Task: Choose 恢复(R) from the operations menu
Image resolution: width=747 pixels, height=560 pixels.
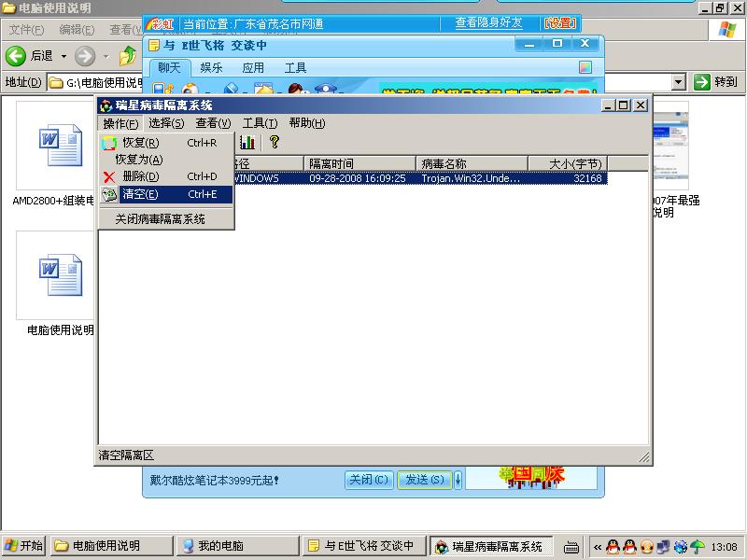Action: (x=166, y=143)
